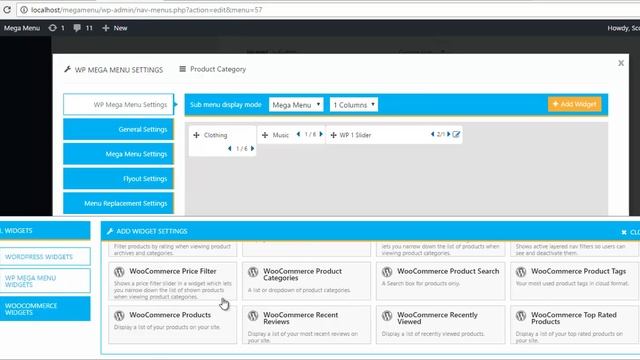Screen dimensions: 640x360
Task: Click WordPress logo icon on Product Categories card
Action: point(253,271)
